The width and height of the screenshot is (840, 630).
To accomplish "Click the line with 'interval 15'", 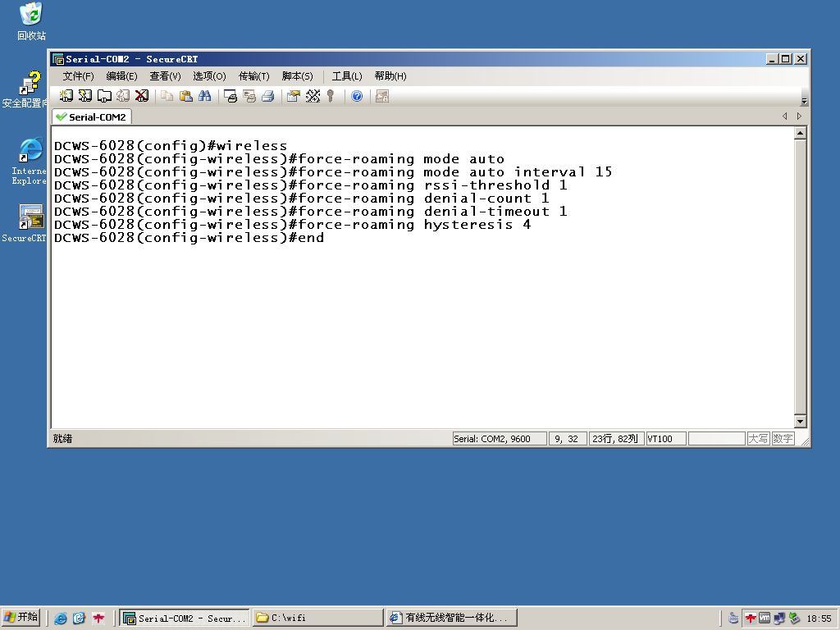I will [x=333, y=172].
